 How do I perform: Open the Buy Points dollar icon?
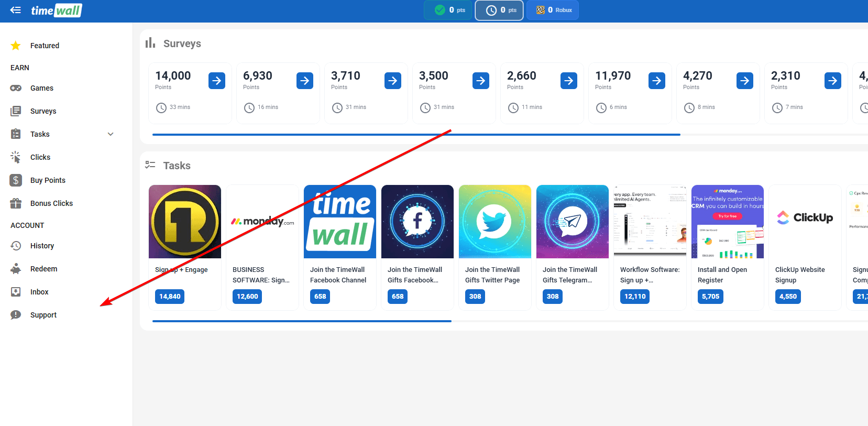tap(16, 180)
